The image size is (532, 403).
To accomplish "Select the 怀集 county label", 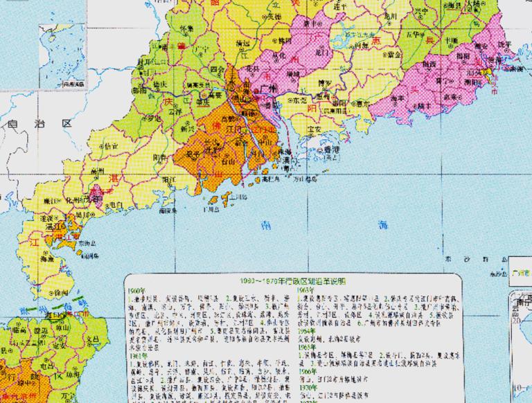I will tap(186, 28).
